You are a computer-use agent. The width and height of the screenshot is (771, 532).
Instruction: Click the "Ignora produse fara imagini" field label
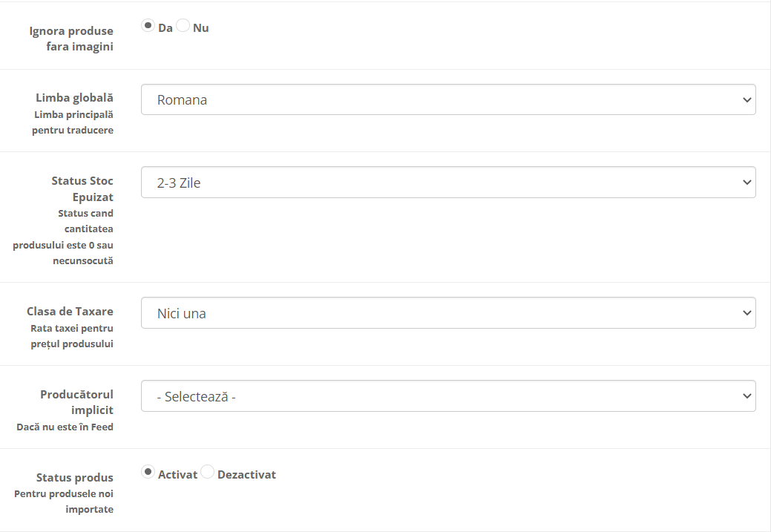[x=71, y=39]
